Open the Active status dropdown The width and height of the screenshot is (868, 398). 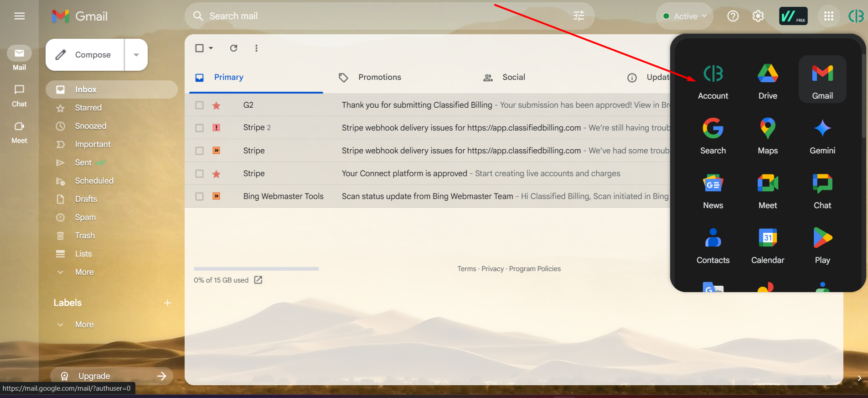tap(685, 16)
